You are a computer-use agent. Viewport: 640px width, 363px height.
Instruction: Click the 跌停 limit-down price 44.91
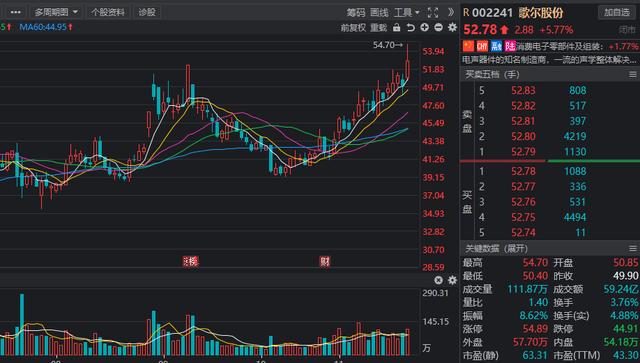626,329
